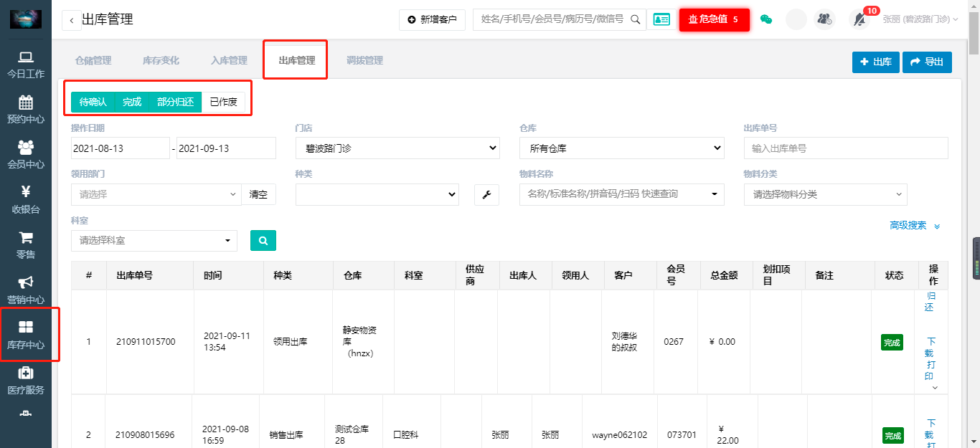The height and width of the screenshot is (448, 980).
Task: Open the 科室 请选择科室 dropdown
Action: tap(154, 240)
